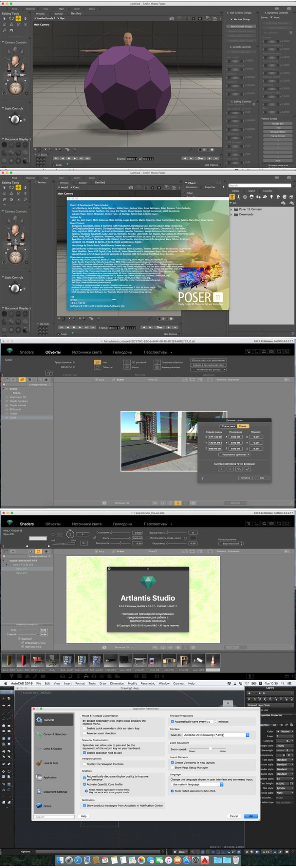Image resolution: width=296 pixels, height=868 pixels.
Task: Open Application pane in AutoCAD preferences sidebar
Action: pos(54,777)
